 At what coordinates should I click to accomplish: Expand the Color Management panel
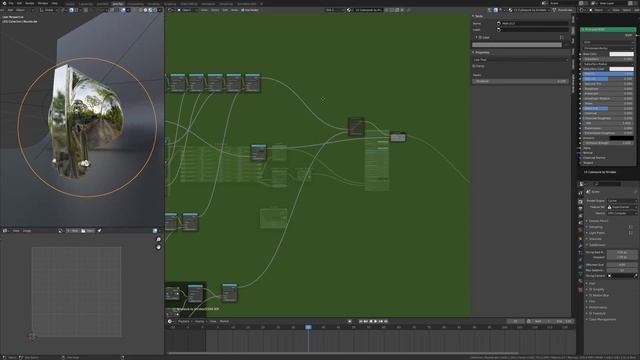coord(601,319)
